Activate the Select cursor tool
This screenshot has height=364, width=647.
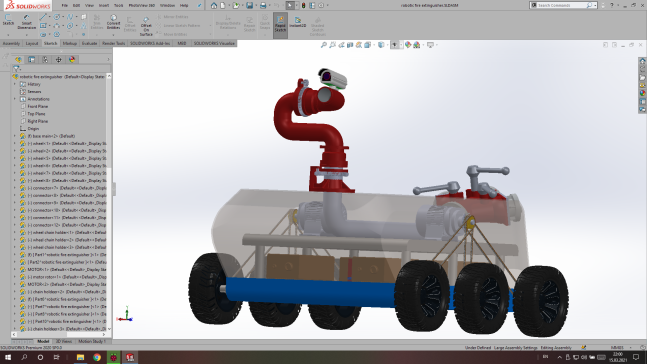(x=290, y=5)
